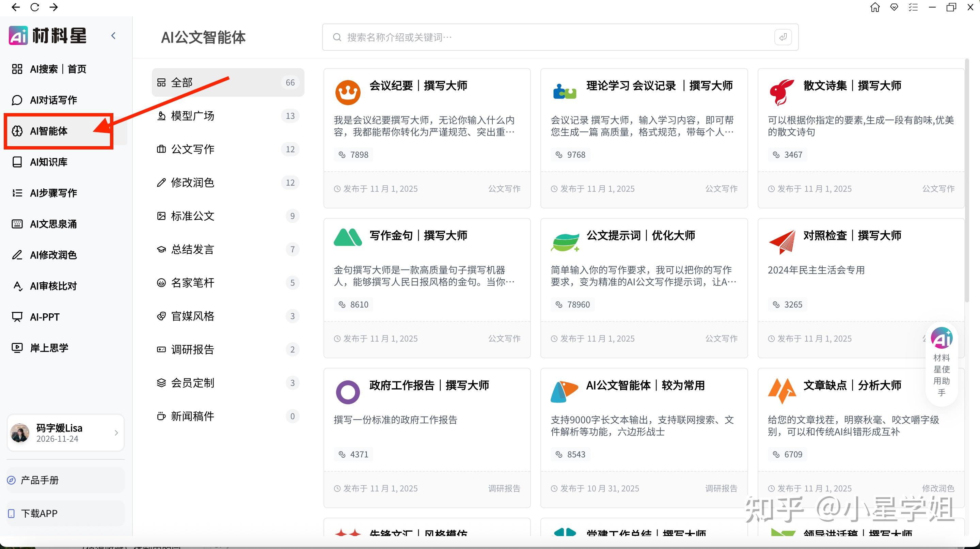Select the 模型广场 category
Image resolution: width=980 pixels, height=549 pixels.
(228, 116)
